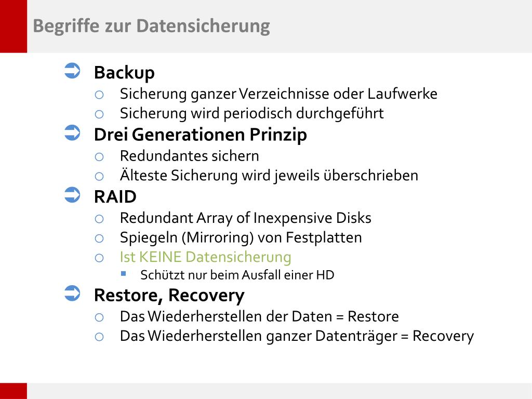Click the circle bullet before Spiegeln (Mirroring)
Image resolution: width=532 pixels, height=399 pixels.
(99, 238)
